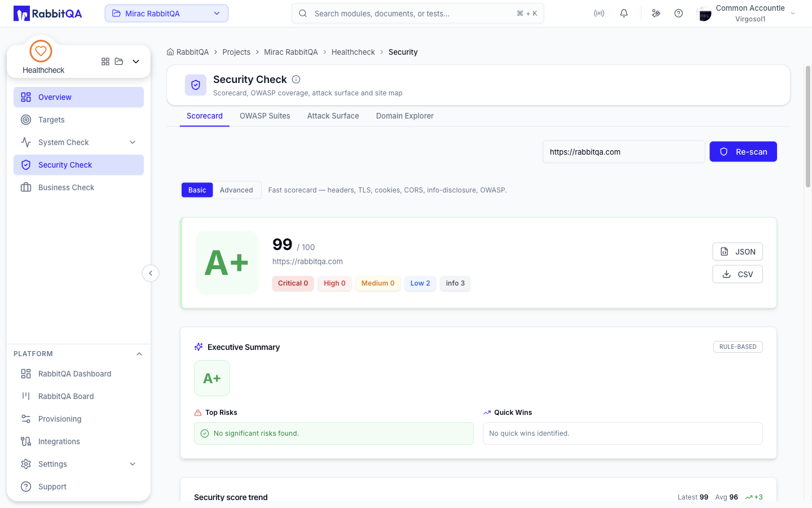Click the Top Risks warning triangle icon
This screenshot has height=508, width=812.
click(x=198, y=413)
